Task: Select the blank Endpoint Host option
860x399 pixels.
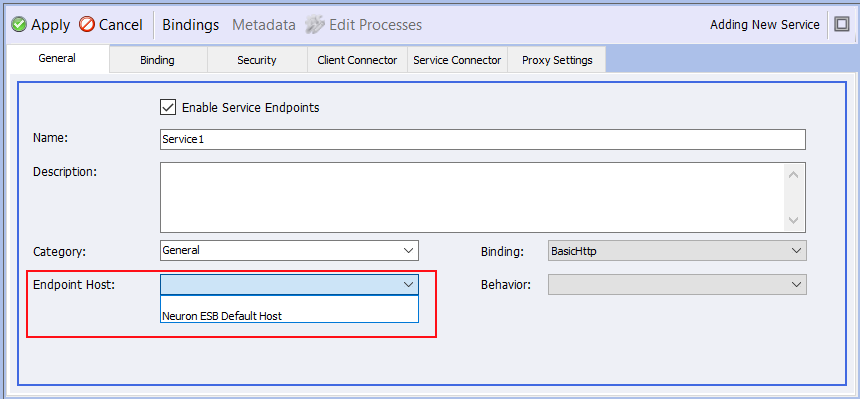Action: [x=290, y=302]
